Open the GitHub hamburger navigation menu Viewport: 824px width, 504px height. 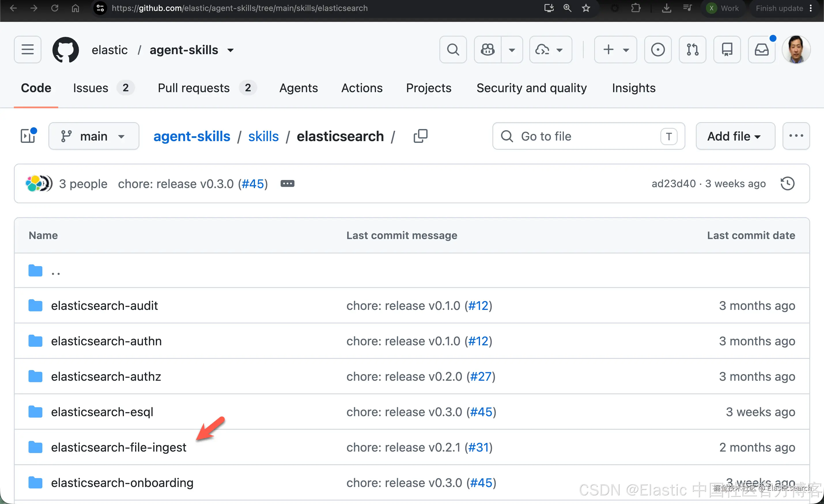click(27, 50)
